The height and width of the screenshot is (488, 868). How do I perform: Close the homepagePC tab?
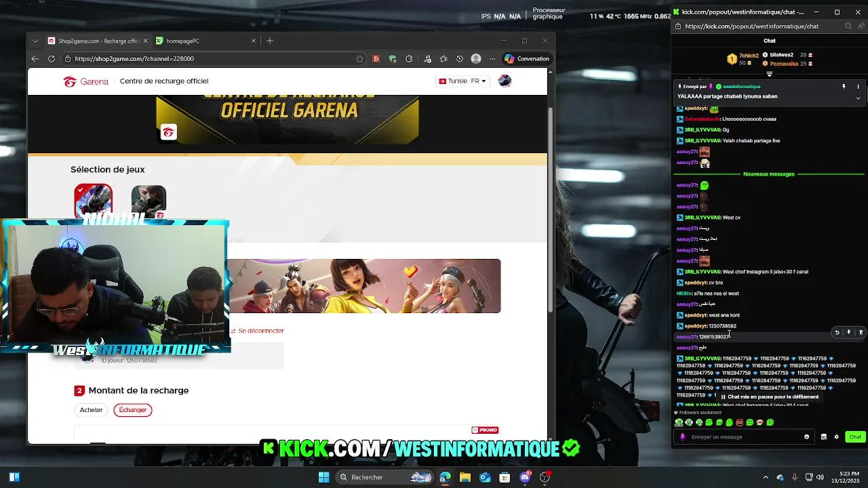tap(254, 41)
